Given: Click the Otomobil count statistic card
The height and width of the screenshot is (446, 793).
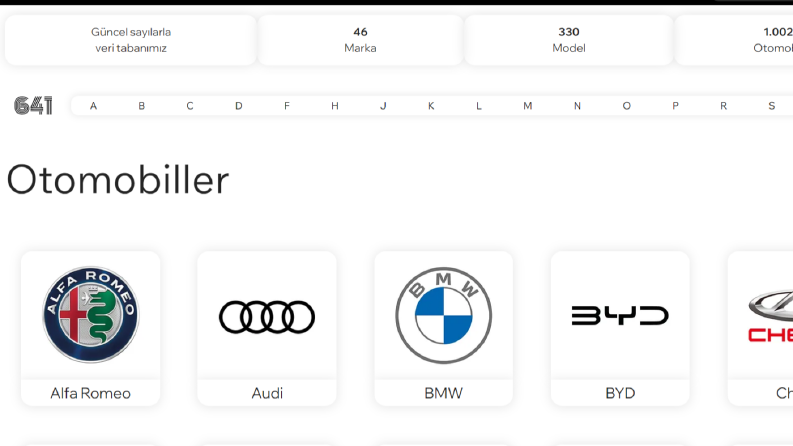Looking at the screenshot, I should tap(734, 40).
